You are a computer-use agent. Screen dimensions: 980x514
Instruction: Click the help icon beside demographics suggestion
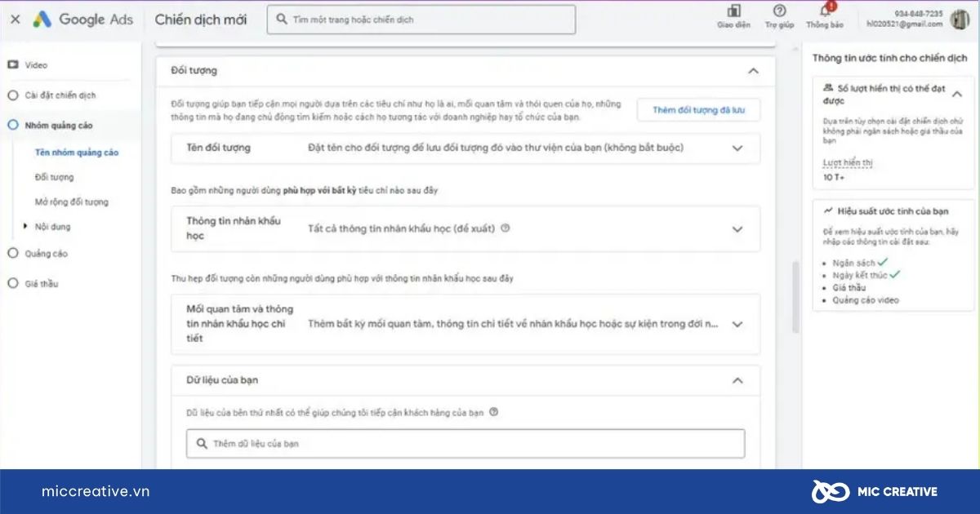(x=506, y=228)
